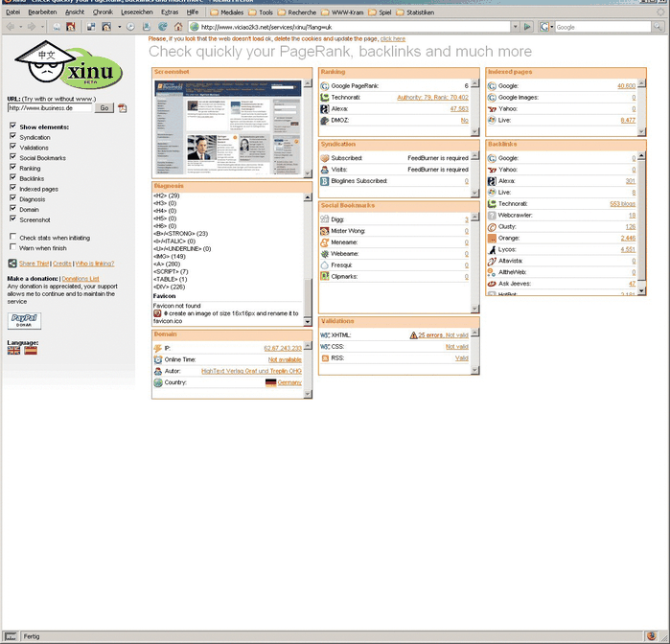
Task: Open the Lesezeichen menu
Action: (137, 12)
